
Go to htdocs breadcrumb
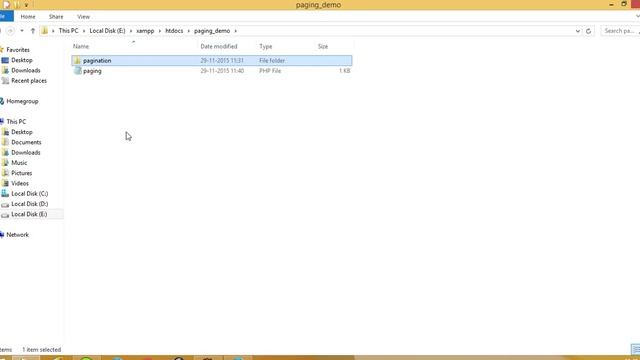174,31
